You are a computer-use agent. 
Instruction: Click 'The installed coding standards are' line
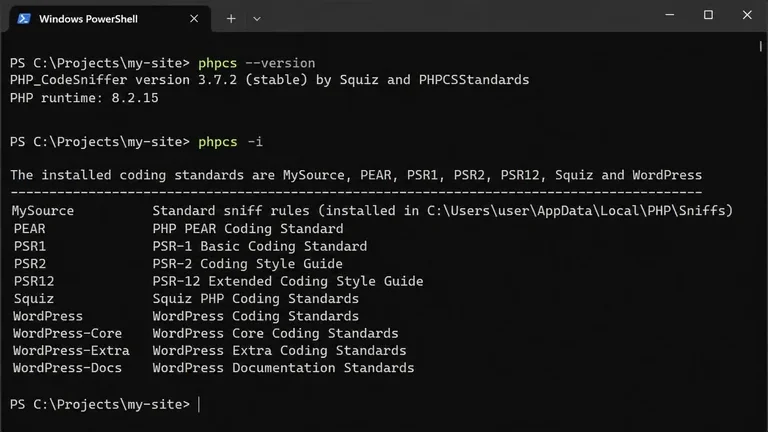point(356,175)
